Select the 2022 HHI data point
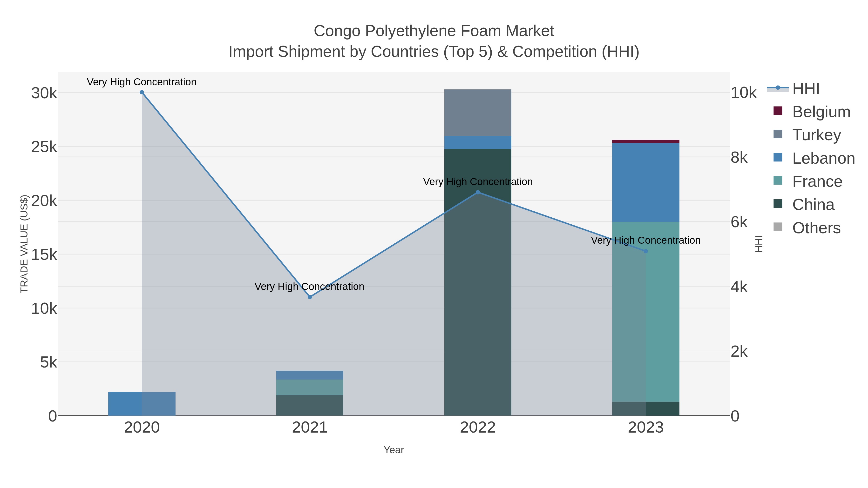The image size is (868, 488). pos(478,192)
